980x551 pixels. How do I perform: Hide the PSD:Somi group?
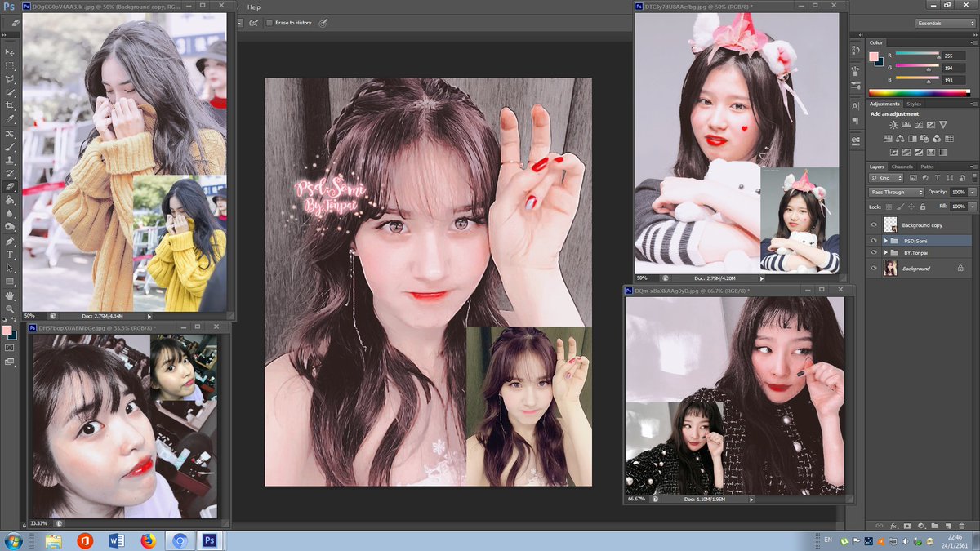tap(874, 241)
